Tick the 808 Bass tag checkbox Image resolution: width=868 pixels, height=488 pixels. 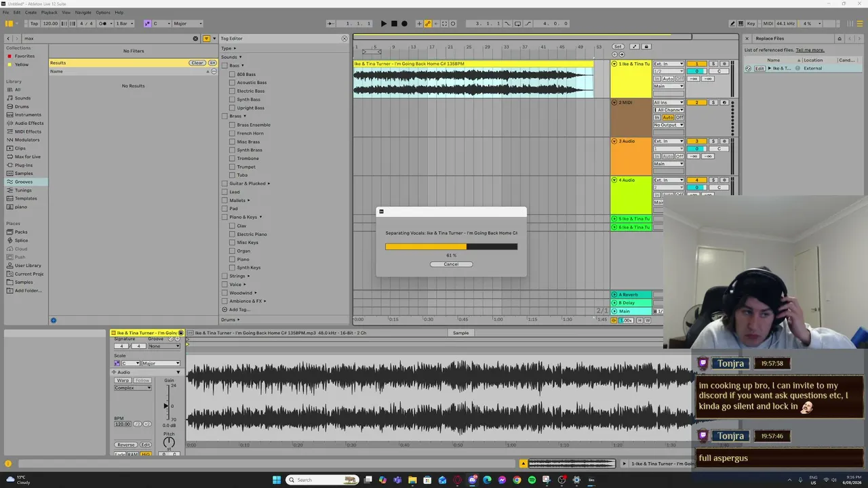pyautogui.click(x=232, y=74)
